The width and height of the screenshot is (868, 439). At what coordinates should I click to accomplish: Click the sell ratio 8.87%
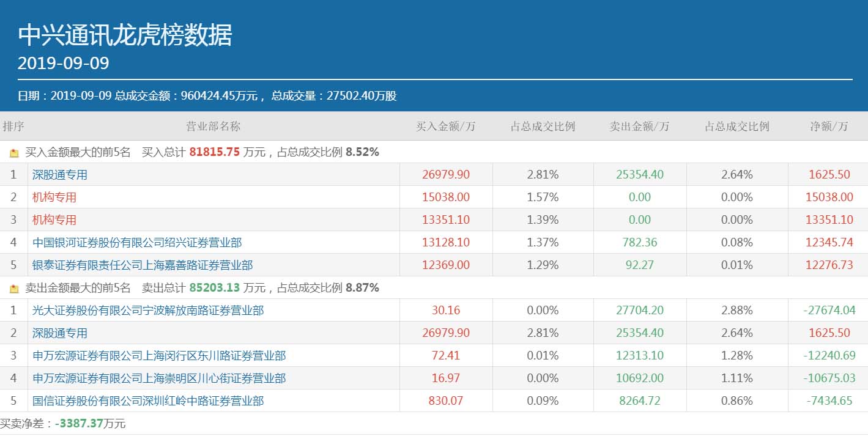362,288
